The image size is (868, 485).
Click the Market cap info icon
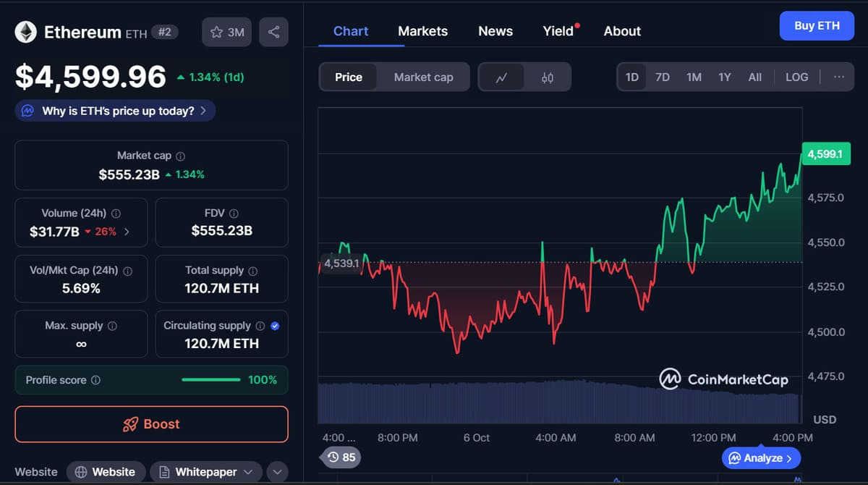[x=181, y=156]
